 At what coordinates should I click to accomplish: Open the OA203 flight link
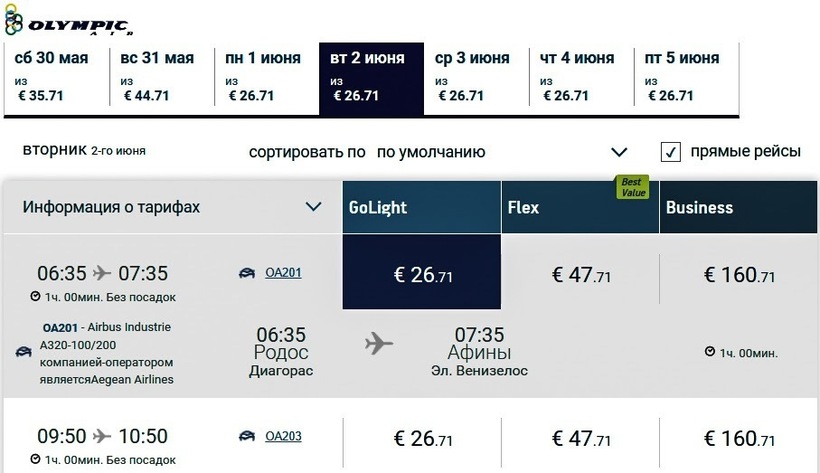pyautogui.click(x=283, y=437)
